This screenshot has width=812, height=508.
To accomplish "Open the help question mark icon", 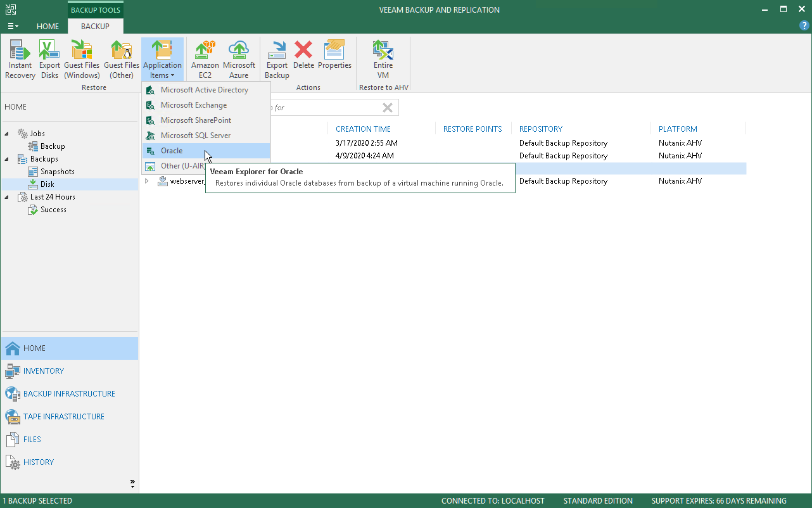I will point(804,26).
